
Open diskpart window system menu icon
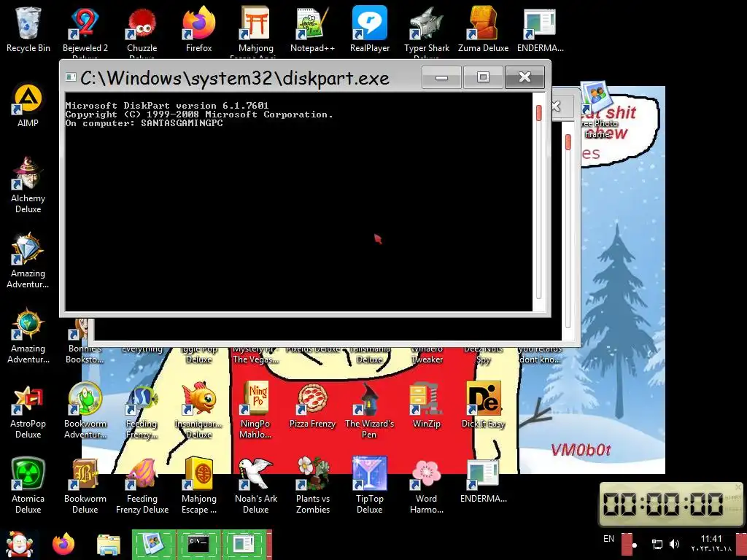coord(71,77)
